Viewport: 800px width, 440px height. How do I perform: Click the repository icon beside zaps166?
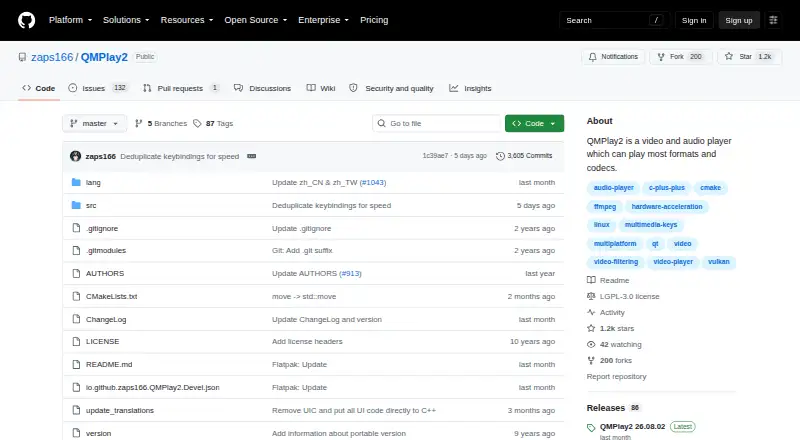[22, 57]
